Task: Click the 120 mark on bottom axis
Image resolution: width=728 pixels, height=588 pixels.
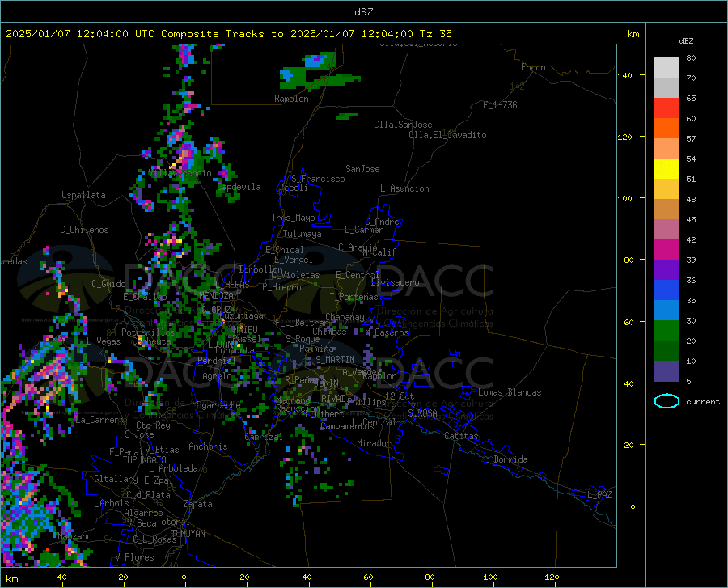Action: (x=552, y=577)
